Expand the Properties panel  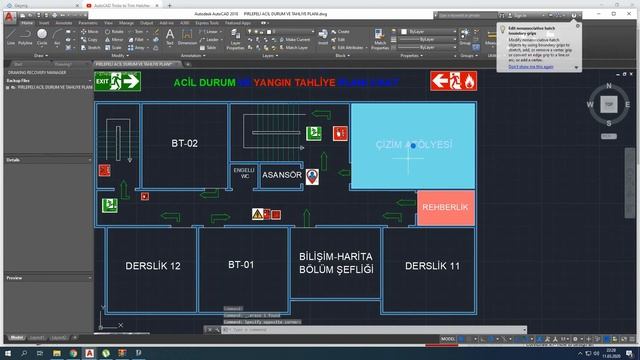411,56
